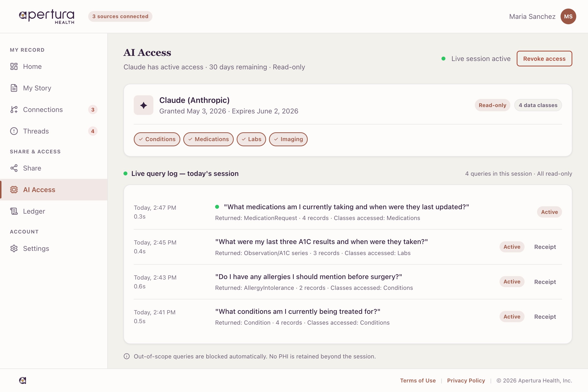This screenshot has height=392, width=588.
Task: Toggle the Medications data class chip
Action: click(208, 139)
